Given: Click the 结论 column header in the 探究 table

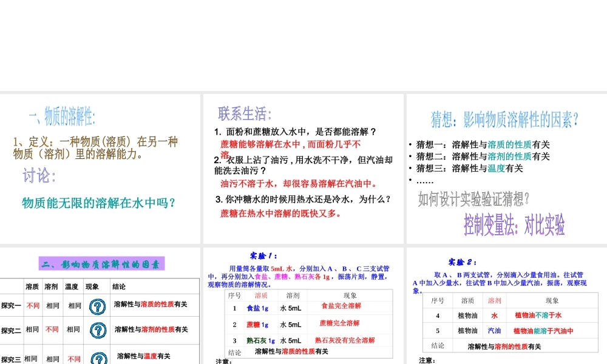Looking at the screenshot, I should click(x=119, y=286).
